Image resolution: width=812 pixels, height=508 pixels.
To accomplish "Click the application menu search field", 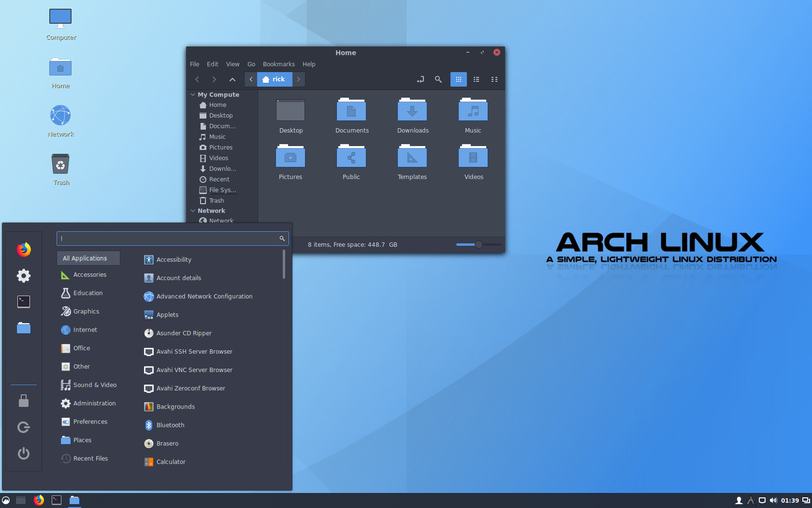I will point(173,239).
